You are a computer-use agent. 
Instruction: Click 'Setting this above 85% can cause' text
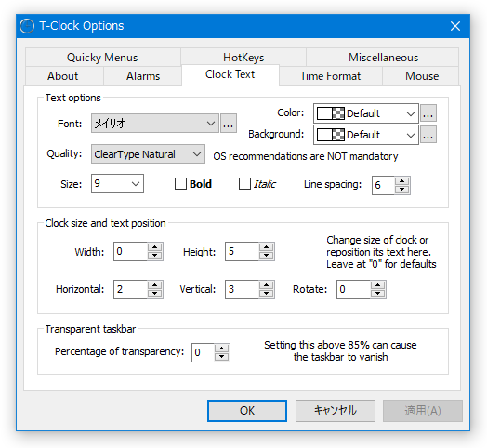point(340,345)
